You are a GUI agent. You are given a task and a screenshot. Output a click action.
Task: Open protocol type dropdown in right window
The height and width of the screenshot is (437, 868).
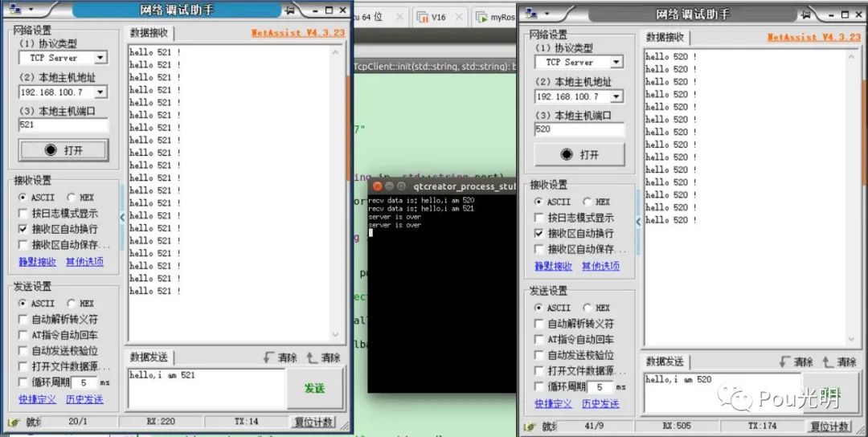click(x=616, y=62)
